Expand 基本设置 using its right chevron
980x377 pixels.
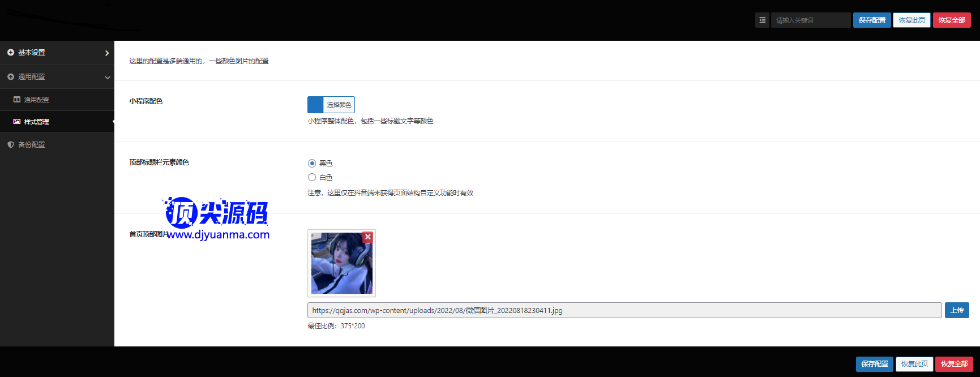(x=107, y=53)
